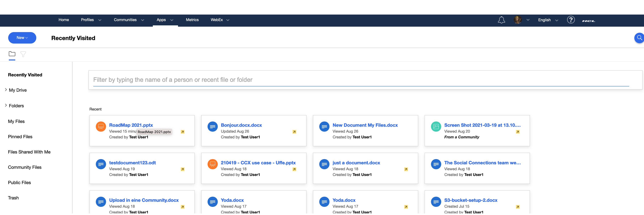Expand the Apps menu dropdown

pyautogui.click(x=172, y=20)
